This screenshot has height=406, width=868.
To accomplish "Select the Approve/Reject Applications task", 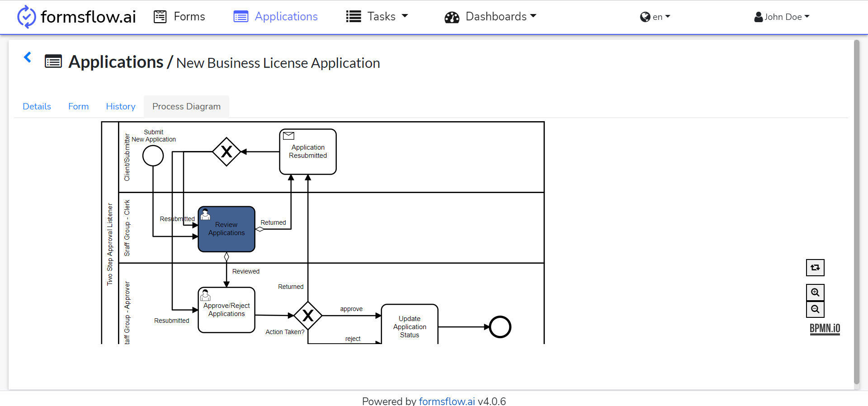I will tap(226, 310).
